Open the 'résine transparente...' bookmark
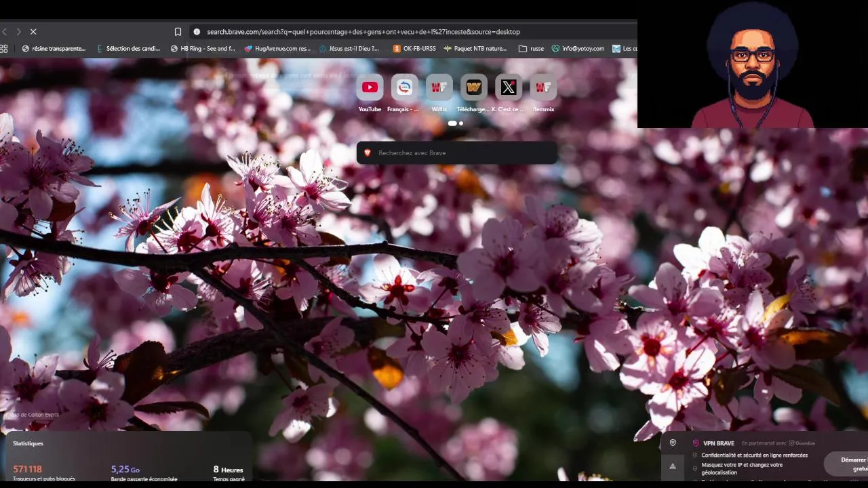 pos(54,49)
